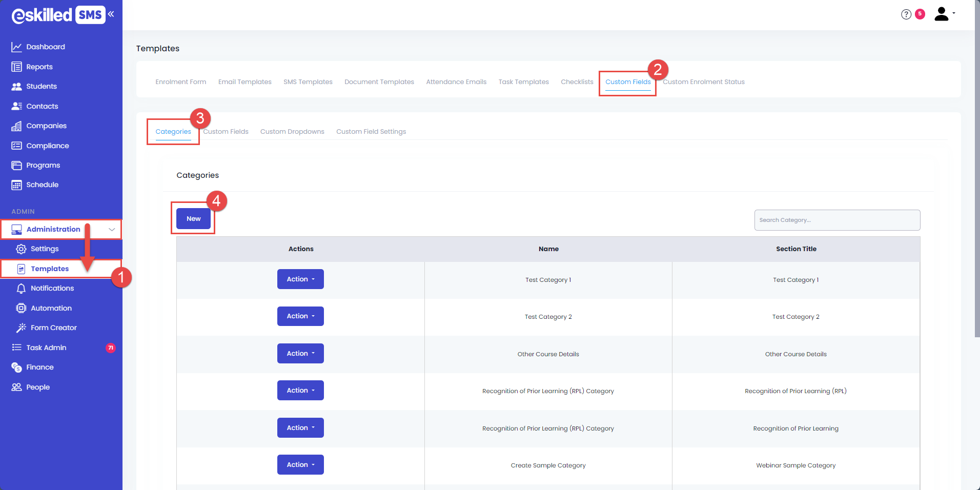Click the Reports list icon

pyautogui.click(x=16, y=67)
